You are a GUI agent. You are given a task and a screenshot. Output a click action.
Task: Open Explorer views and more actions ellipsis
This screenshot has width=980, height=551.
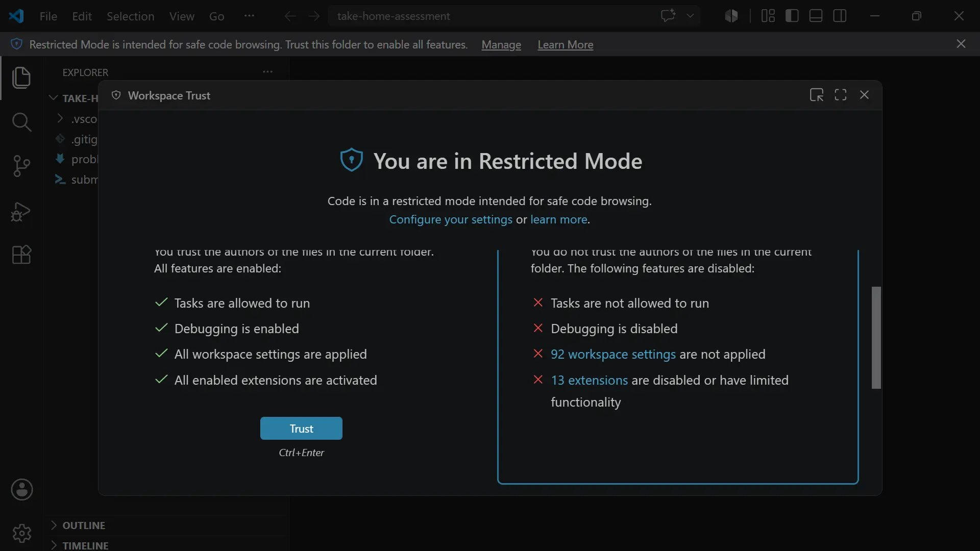267,72
